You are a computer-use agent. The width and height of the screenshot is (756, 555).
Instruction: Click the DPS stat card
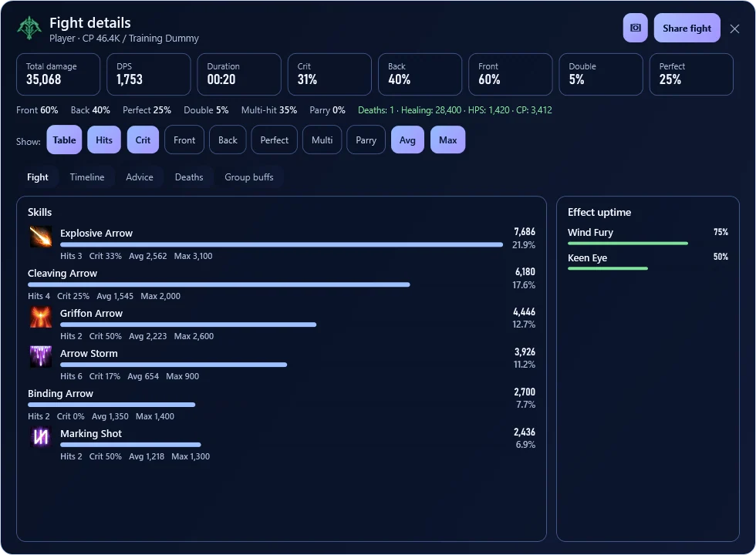148,74
